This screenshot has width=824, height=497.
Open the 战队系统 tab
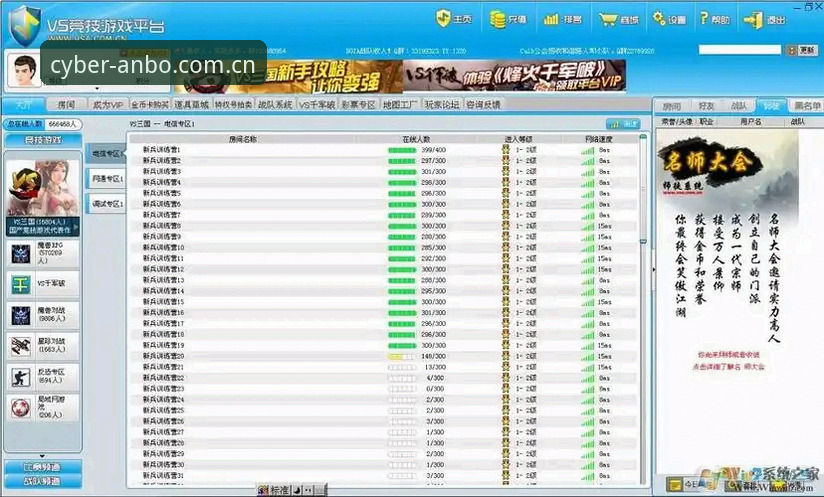(x=275, y=105)
